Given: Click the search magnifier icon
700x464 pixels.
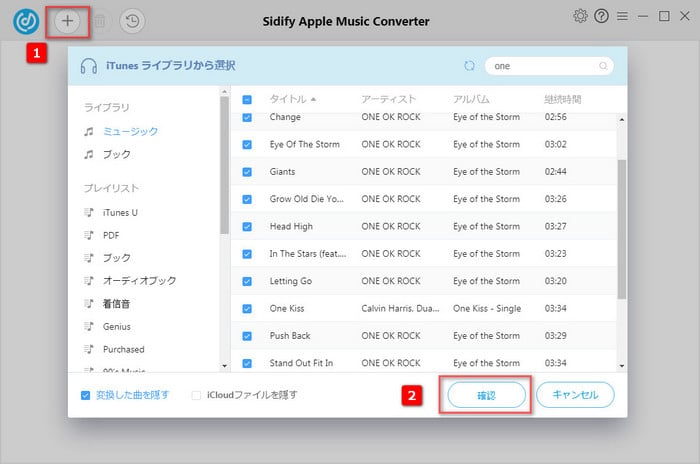Looking at the screenshot, I should click(603, 66).
